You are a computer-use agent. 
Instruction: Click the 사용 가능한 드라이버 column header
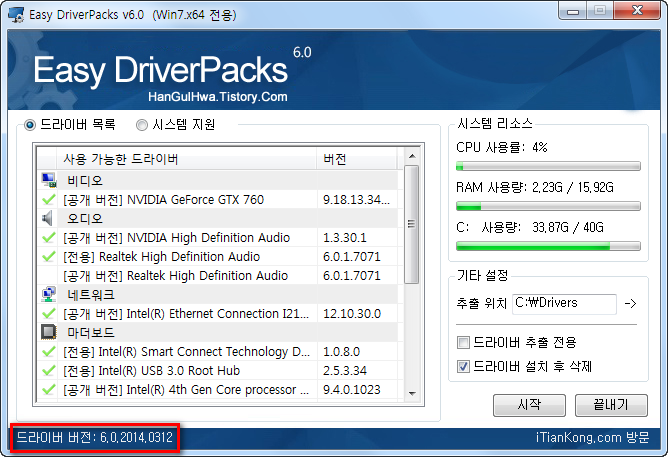coord(187,159)
